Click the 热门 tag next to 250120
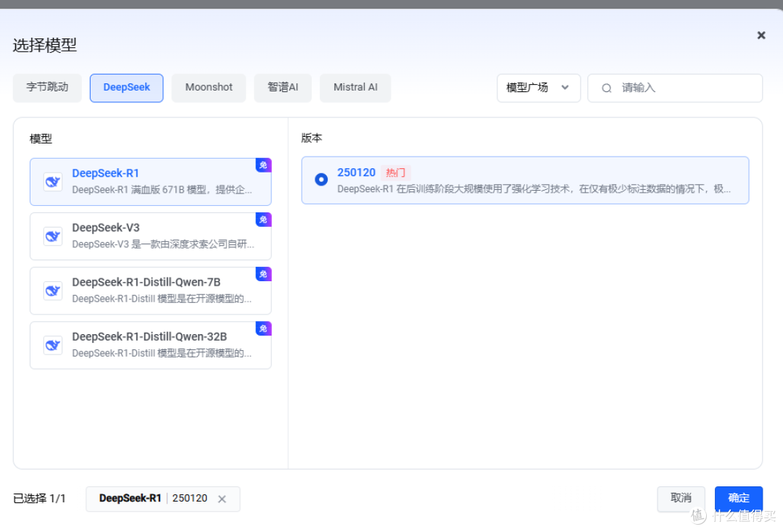This screenshot has height=532, width=783. [396, 173]
